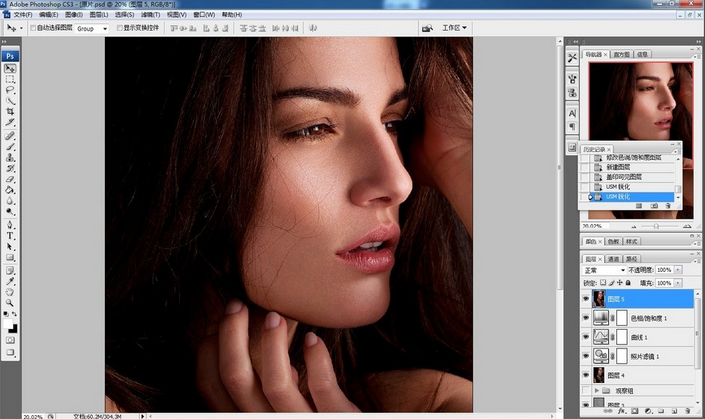The image size is (705, 419).
Task: Switch to the 直方图 histogram tab
Action: click(x=621, y=54)
